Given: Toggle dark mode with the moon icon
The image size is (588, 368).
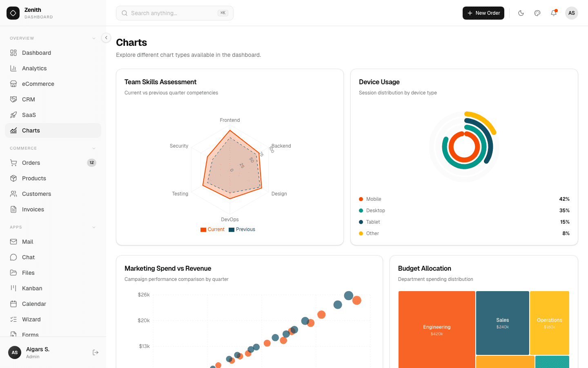Looking at the screenshot, I should click(521, 13).
